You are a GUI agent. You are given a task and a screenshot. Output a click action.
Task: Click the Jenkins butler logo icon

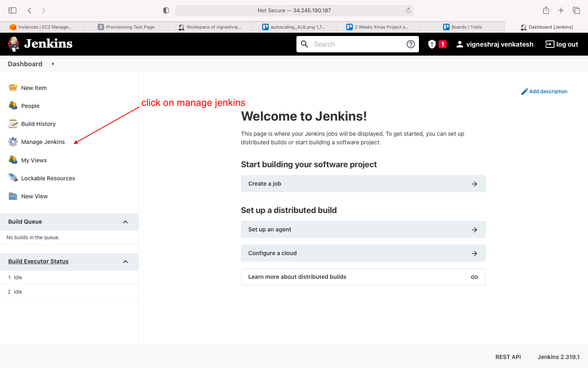13,44
